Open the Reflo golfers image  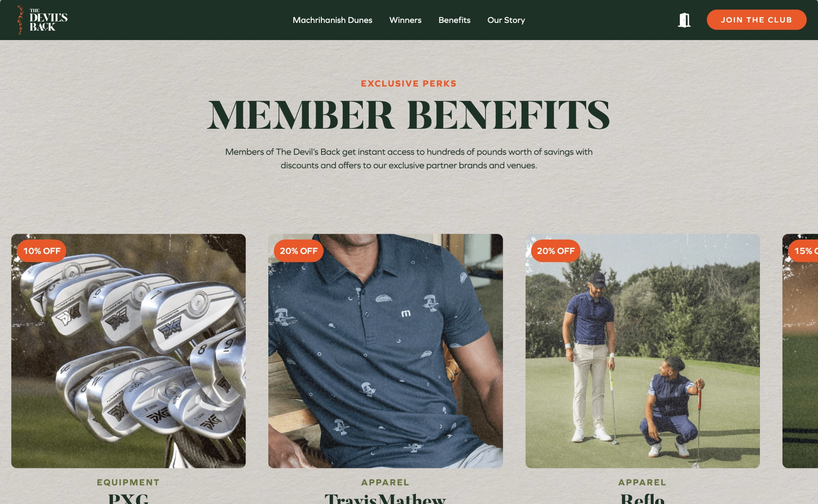coord(643,351)
